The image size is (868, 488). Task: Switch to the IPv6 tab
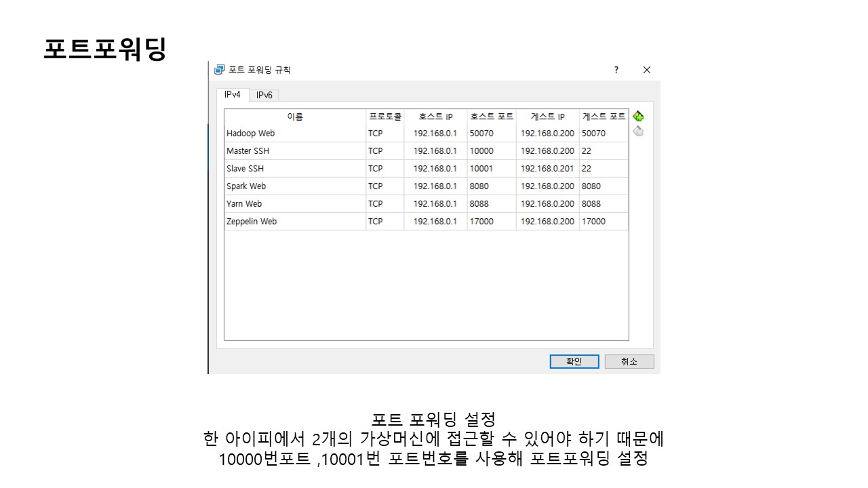(x=264, y=96)
